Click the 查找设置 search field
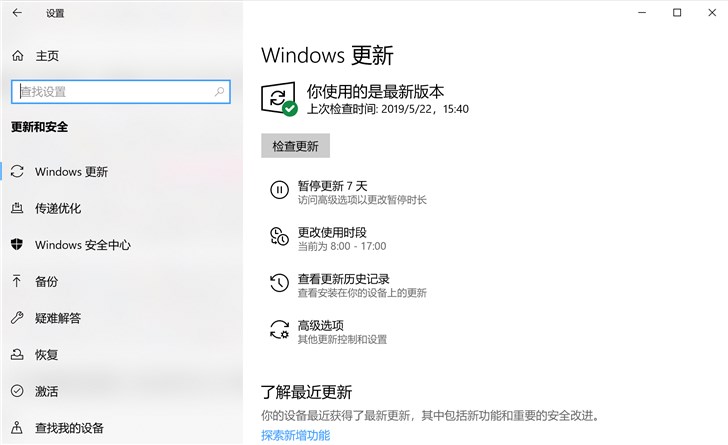Image resolution: width=728 pixels, height=445 pixels. tap(110, 91)
